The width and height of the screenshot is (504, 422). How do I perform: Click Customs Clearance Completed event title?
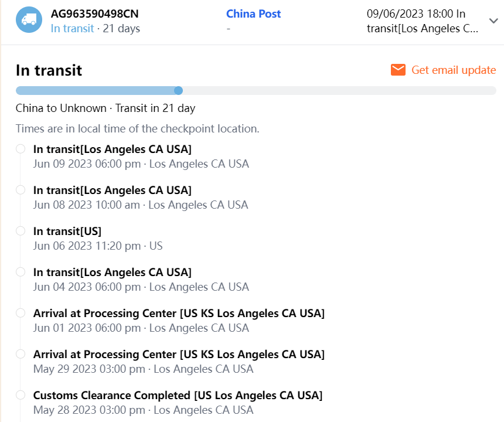(178, 396)
